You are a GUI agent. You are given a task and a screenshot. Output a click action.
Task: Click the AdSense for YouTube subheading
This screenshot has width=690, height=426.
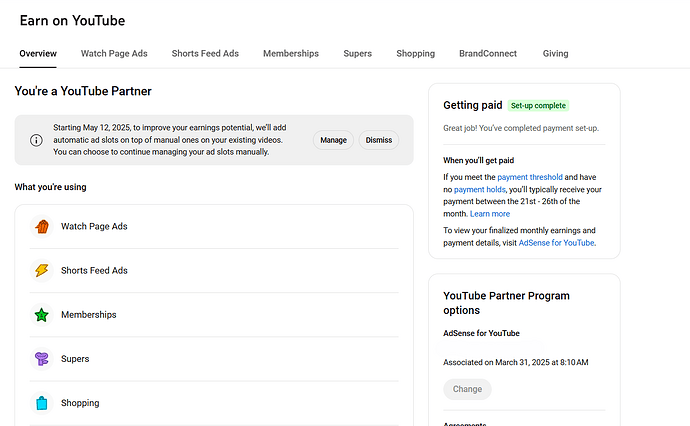pyautogui.click(x=481, y=333)
